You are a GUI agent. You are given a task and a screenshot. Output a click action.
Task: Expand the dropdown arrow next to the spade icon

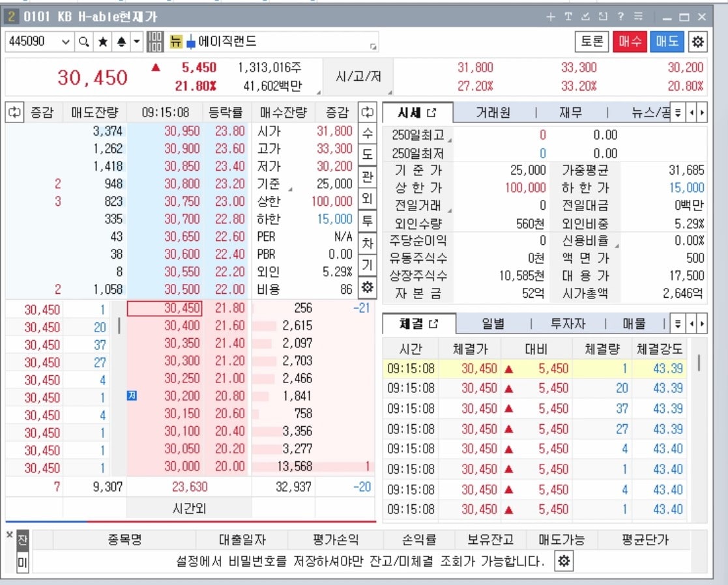point(136,42)
